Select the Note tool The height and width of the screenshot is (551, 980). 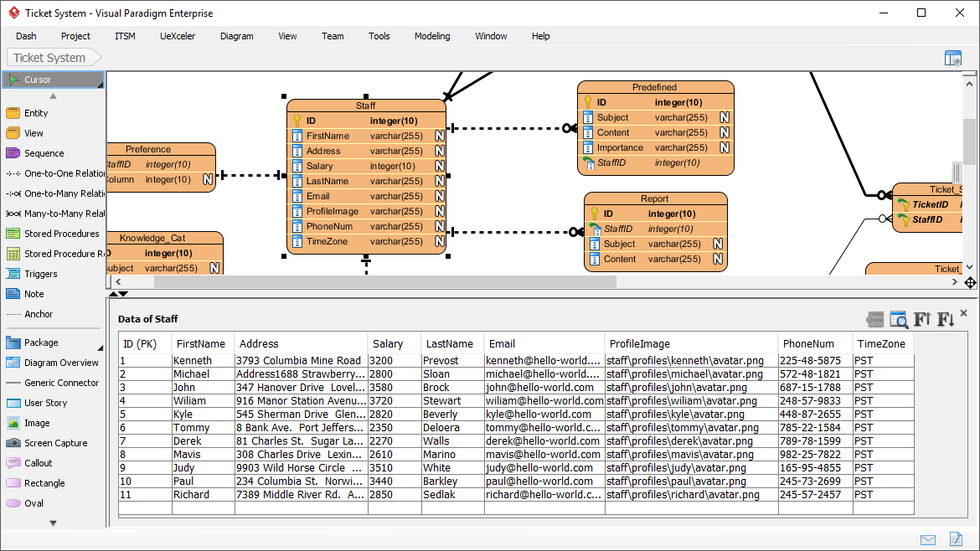coord(34,294)
